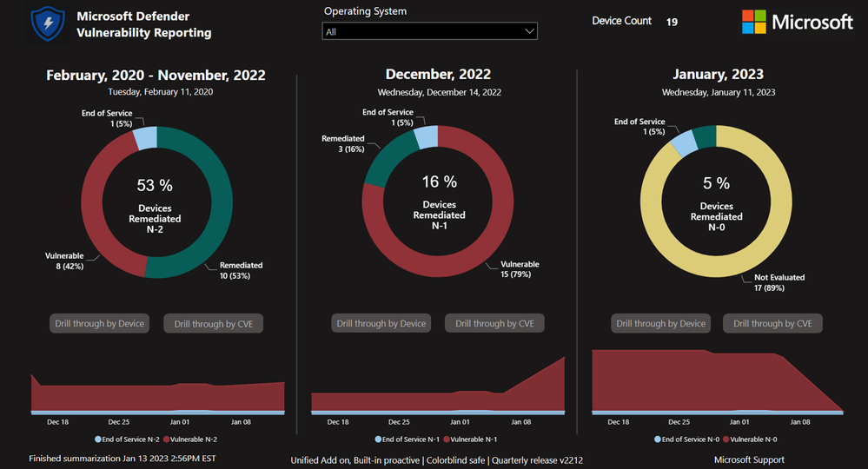Click the red area of the N-2 trend chart
This screenshot has width=868, height=469.
[158, 398]
